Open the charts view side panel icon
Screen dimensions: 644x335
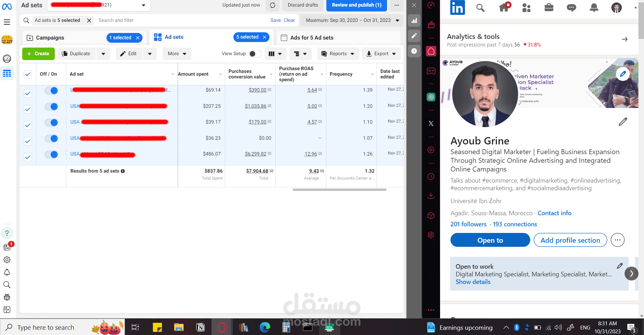[414, 20]
